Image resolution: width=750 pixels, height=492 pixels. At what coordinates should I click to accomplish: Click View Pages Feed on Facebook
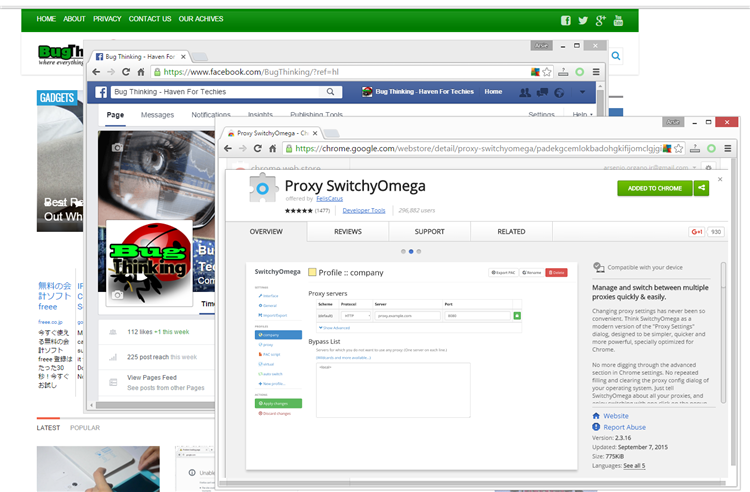[152, 378]
